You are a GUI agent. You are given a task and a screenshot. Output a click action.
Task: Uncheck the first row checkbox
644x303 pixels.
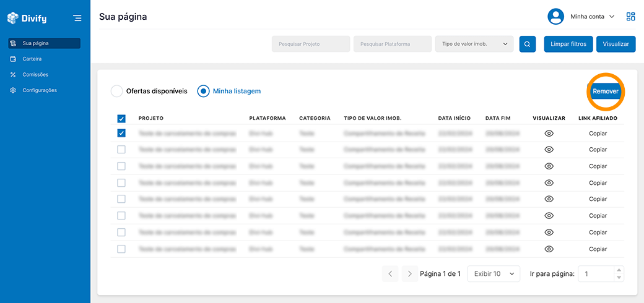[x=121, y=133]
